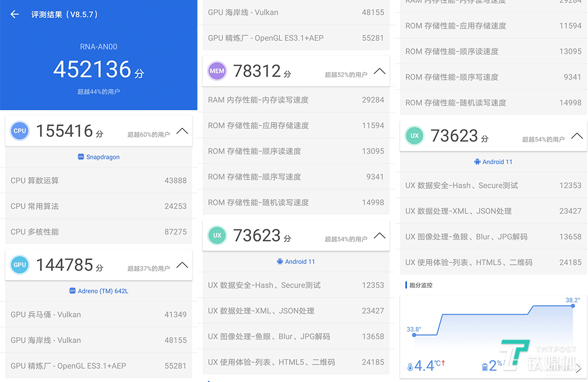Screen dimensions: 588x382
Task: Tap the 超越60%的用户 label beside CPU score
Action: 149,134
